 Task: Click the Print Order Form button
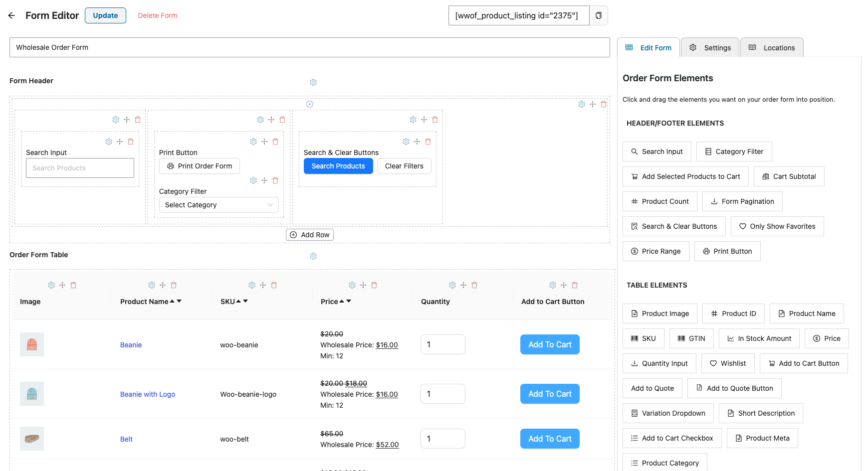click(x=200, y=166)
